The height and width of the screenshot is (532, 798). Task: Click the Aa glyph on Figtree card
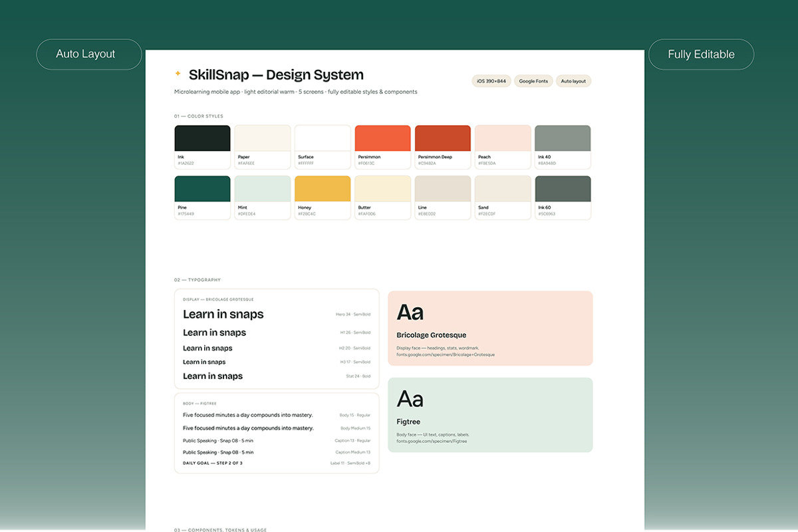point(410,399)
